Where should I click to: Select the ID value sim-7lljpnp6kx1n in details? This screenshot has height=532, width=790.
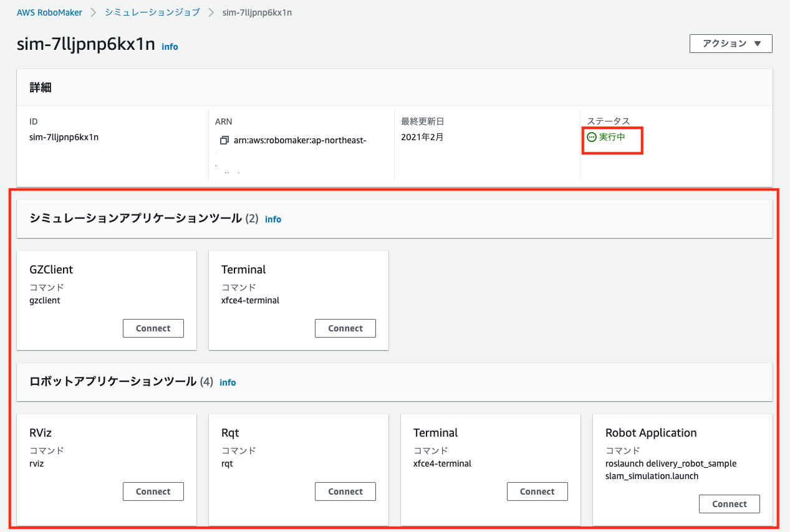[64, 138]
